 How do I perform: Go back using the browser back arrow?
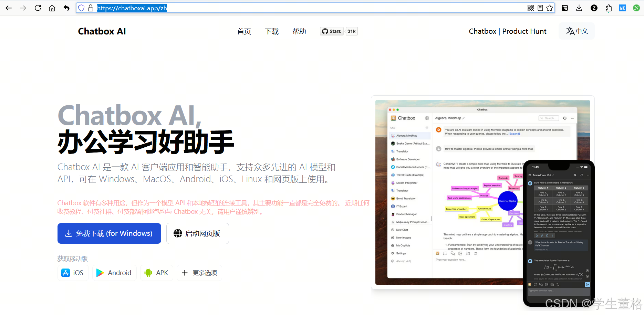[x=9, y=8]
